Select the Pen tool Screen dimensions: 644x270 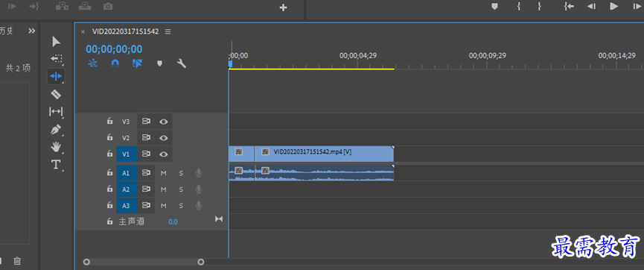pos(56,130)
